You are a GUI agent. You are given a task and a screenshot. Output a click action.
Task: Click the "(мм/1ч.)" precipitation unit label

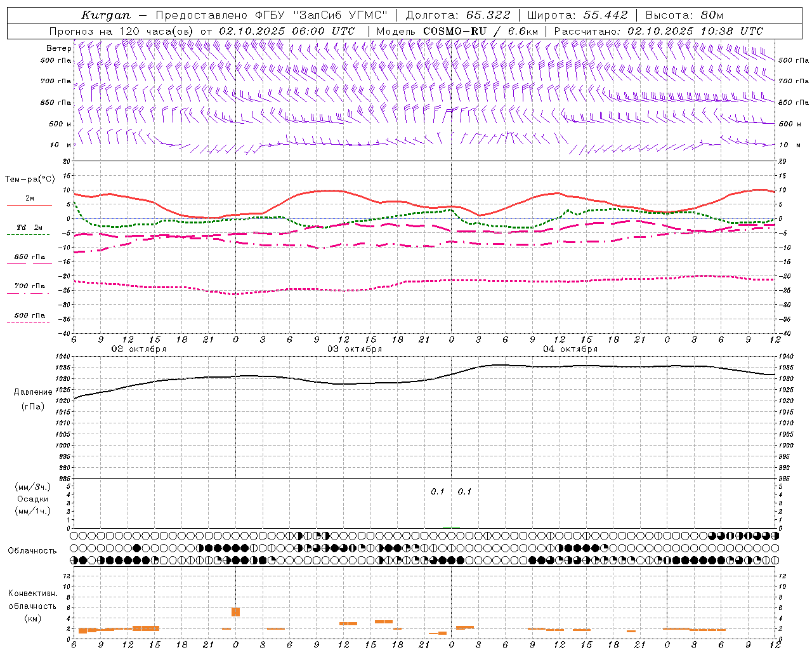33,511
